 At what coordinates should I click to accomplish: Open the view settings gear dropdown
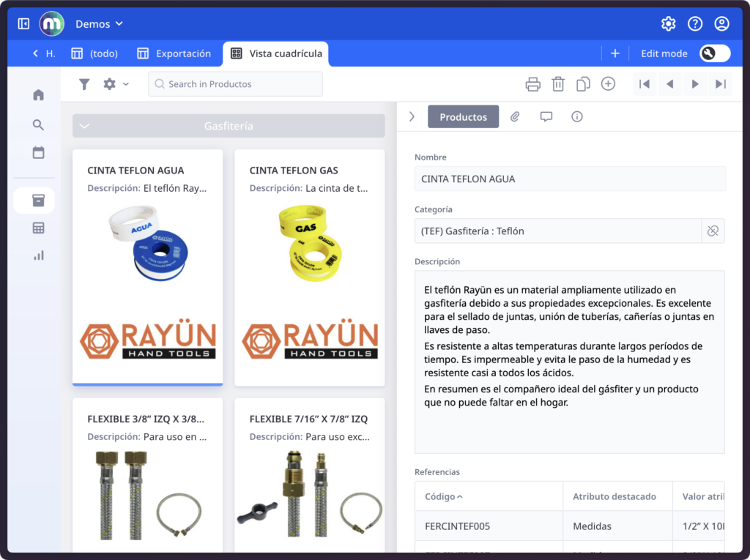coord(116,84)
